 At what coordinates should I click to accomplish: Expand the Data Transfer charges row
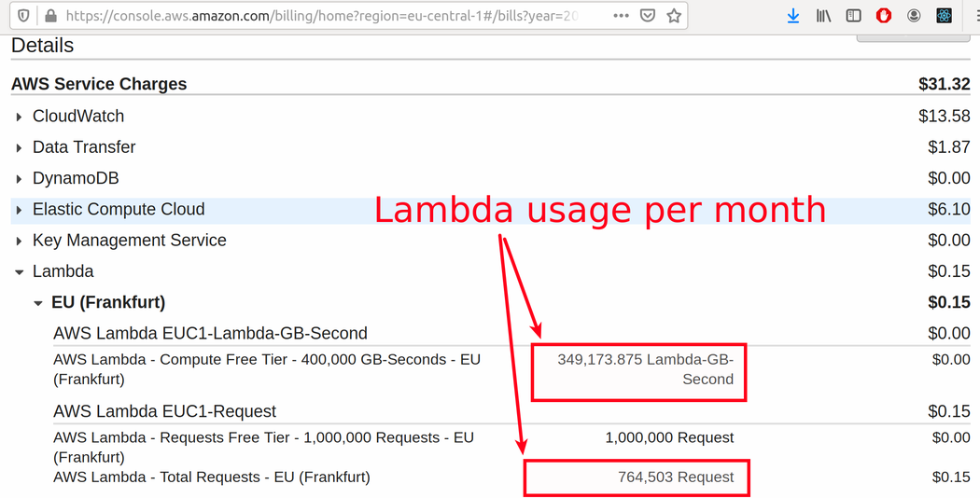coord(19,148)
